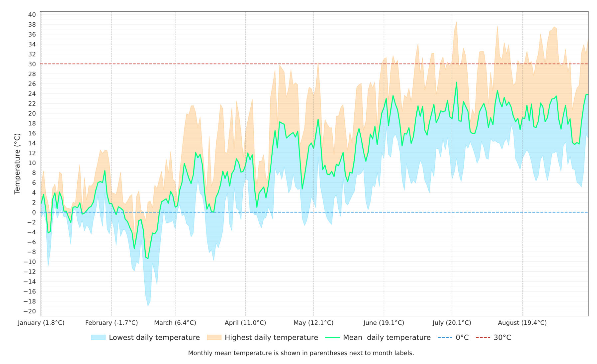Select the March (6.4°C) month label
This screenshot has height=364, width=597.
tap(175, 323)
